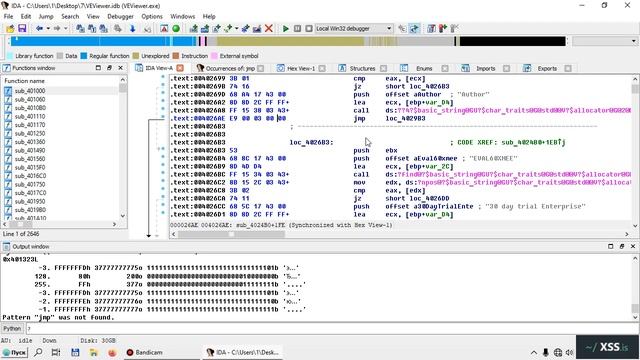Image resolution: width=640 pixels, height=360 pixels.
Task: Click the Python console language button
Action: pos(12,328)
